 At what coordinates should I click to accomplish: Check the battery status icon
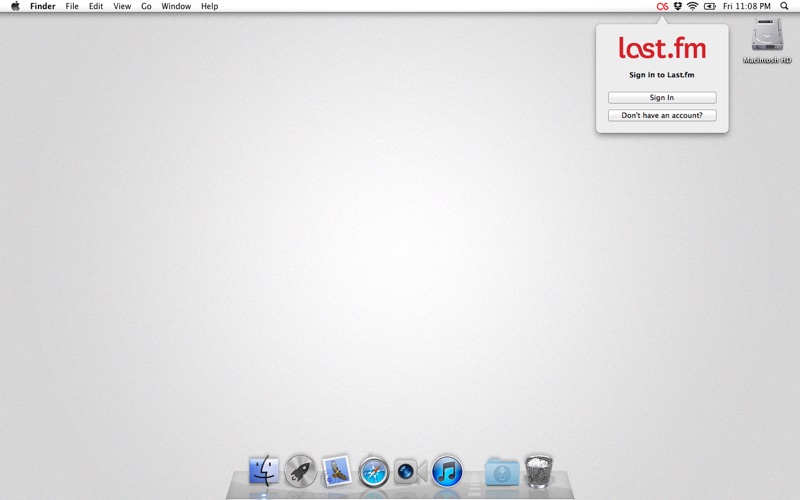coord(710,6)
